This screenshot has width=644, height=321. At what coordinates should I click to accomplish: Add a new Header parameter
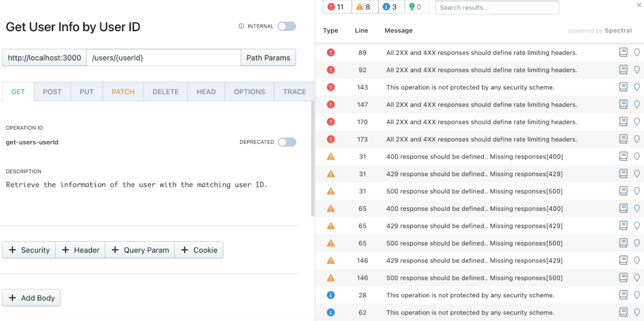coord(80,250)
